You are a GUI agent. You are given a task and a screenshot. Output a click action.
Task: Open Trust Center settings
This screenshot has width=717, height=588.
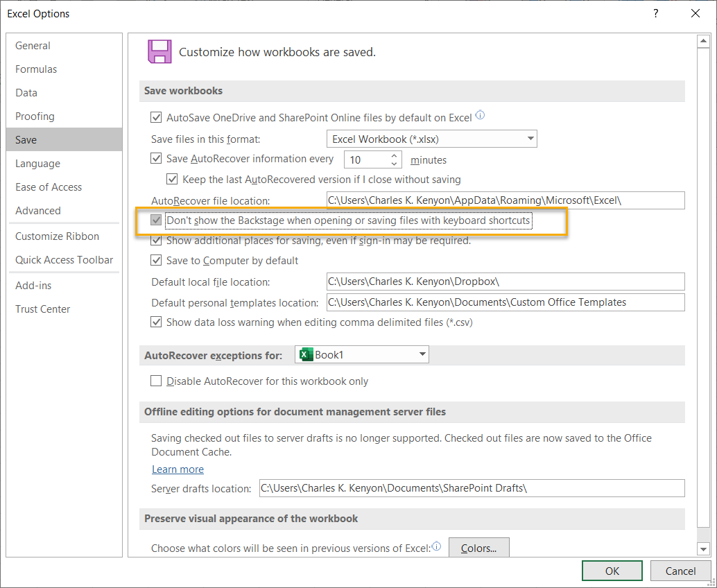[64, 309]
